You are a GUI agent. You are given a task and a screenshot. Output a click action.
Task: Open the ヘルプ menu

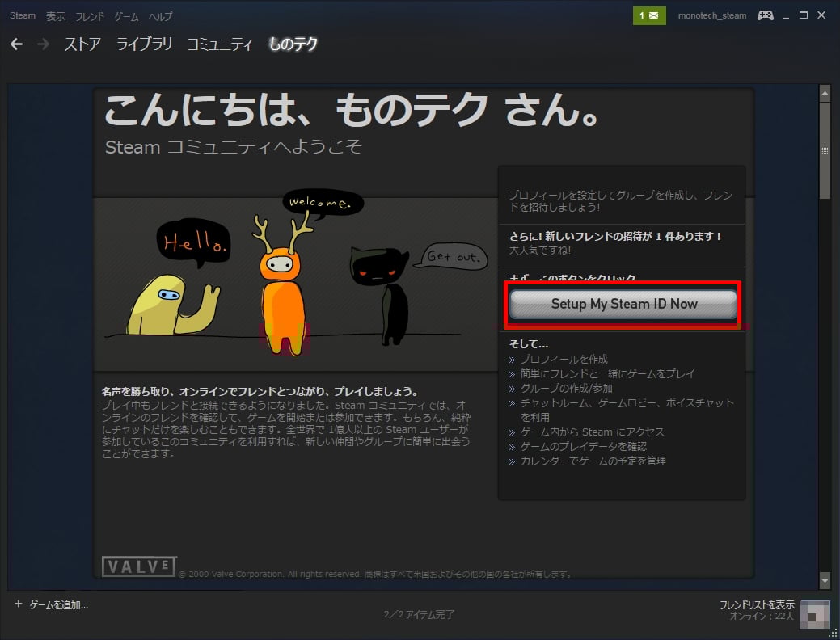pyautogui.click(x=160, y=16)
